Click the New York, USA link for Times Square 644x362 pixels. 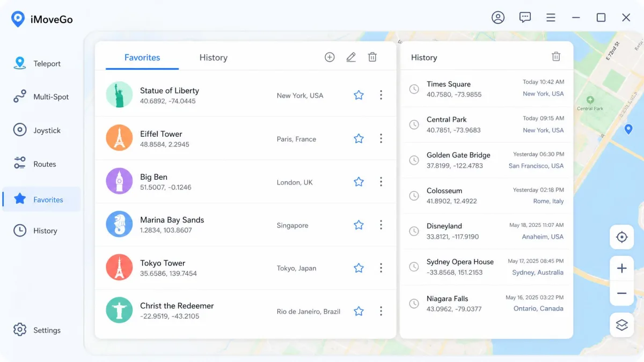(543, 94)
